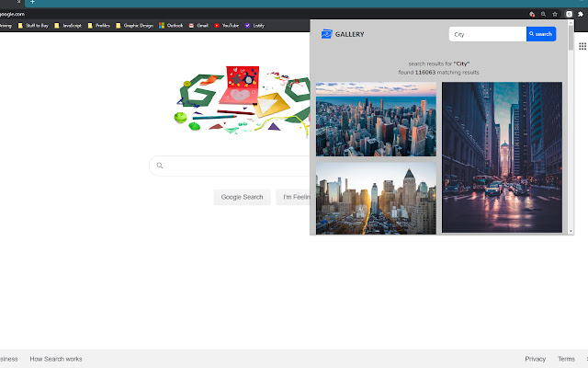Focus the Google search box
Viewport: 588px width, 368px height.
pos(230,166)
